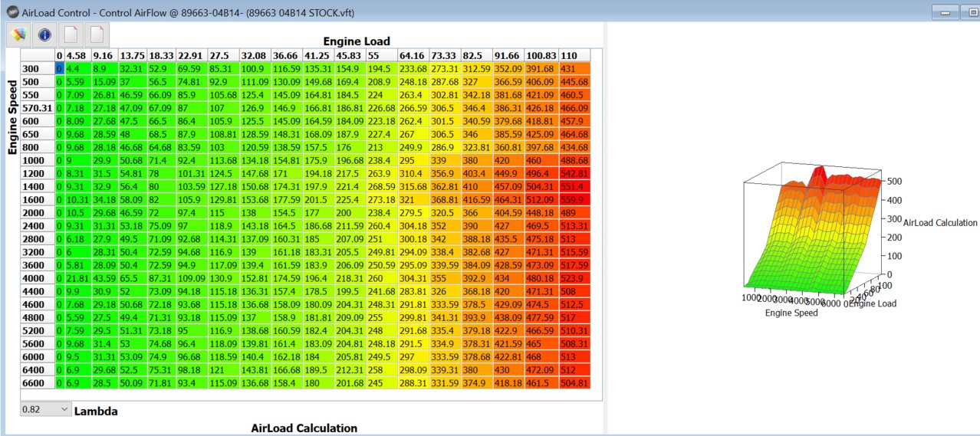Click the cell with value 194.5

381,68
